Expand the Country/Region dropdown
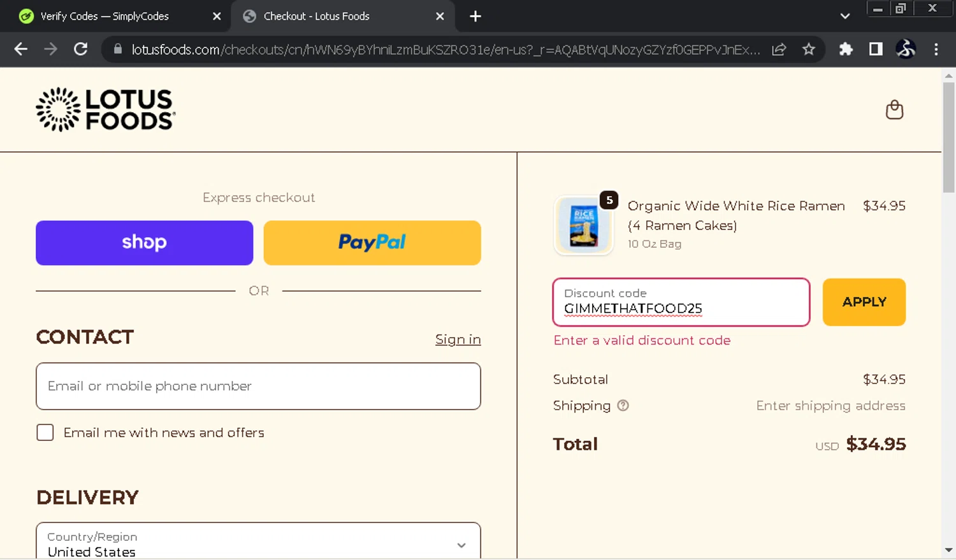Image resolution: width=956 pixels, height=560 pixels. [x=258, y=542]
